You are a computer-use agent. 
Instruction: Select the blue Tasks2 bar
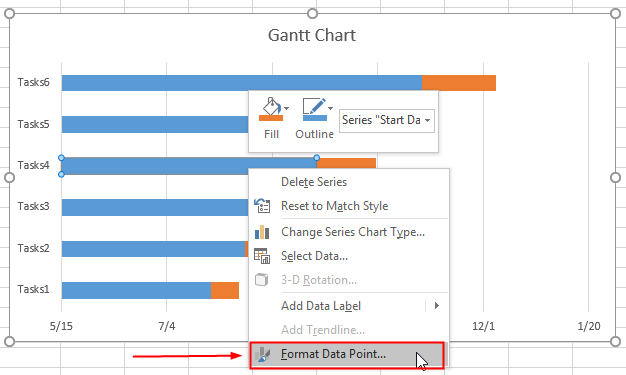click(154, 249)
